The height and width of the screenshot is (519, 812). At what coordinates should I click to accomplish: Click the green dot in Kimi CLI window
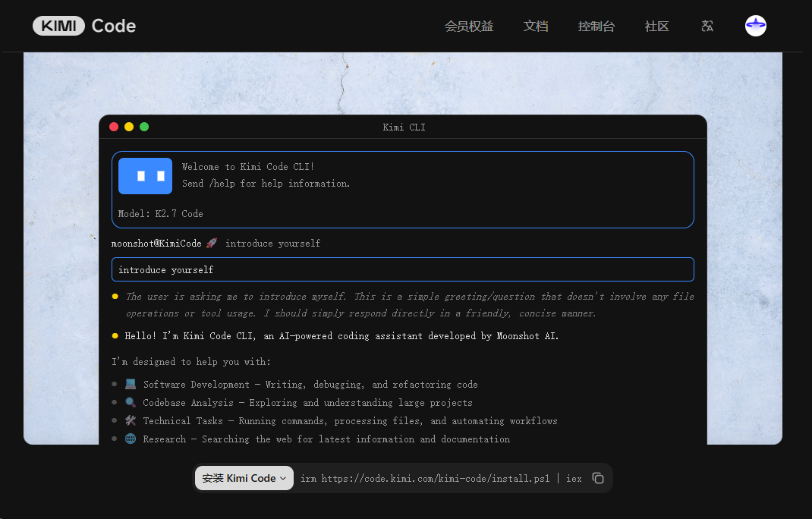point(144,127)
